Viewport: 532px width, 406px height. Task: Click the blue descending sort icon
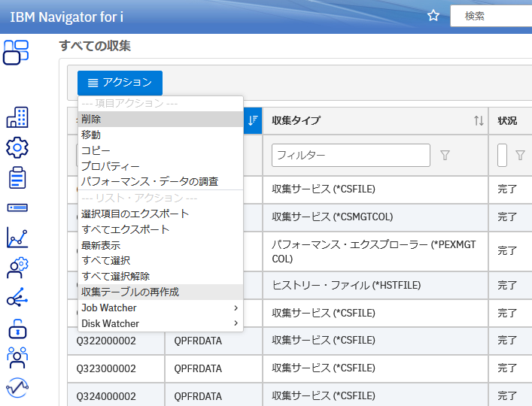tap(253, 120)
